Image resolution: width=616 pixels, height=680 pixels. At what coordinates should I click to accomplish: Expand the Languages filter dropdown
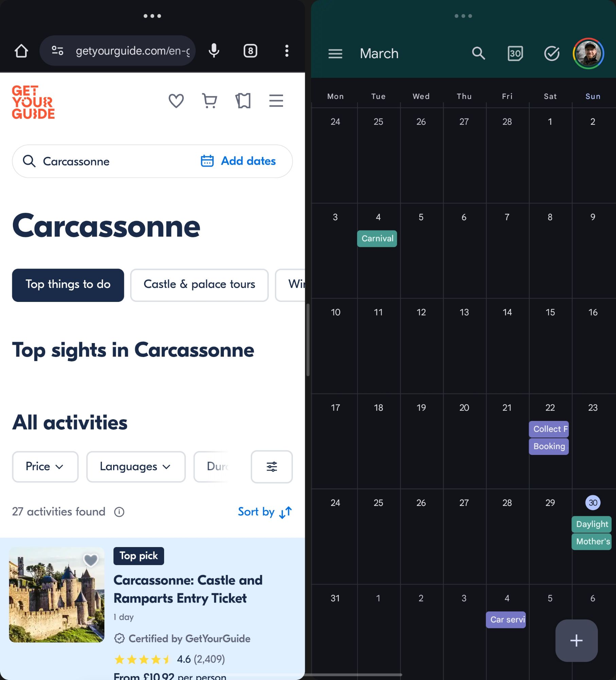[136, 466]
